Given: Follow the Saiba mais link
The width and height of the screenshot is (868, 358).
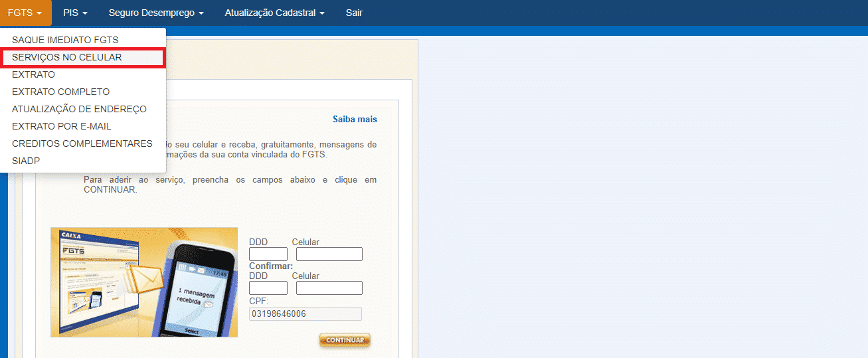Looking at the screenshot, I should click(x=355, y=120).
